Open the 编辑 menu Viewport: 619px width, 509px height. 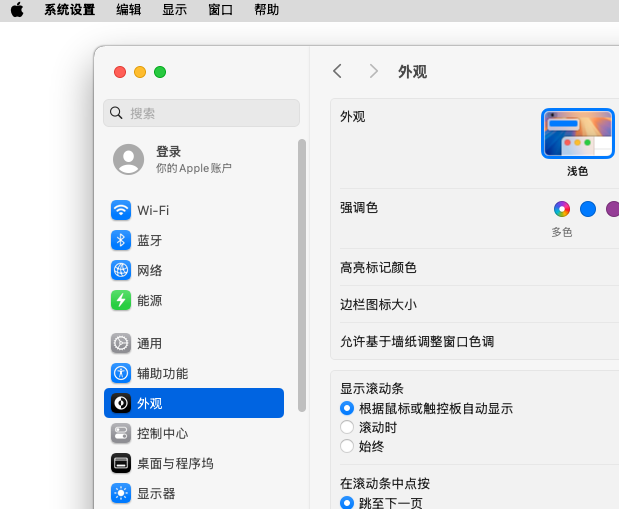coord(129,9)
